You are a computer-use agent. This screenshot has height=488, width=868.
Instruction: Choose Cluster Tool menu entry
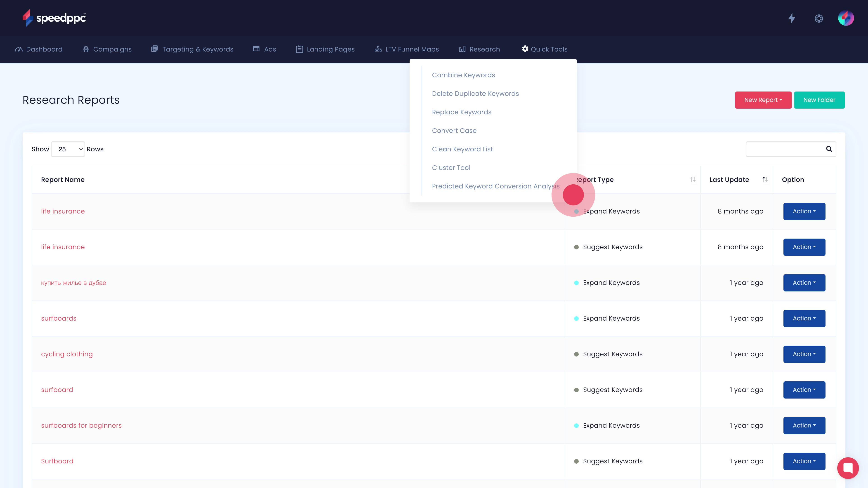451,168
